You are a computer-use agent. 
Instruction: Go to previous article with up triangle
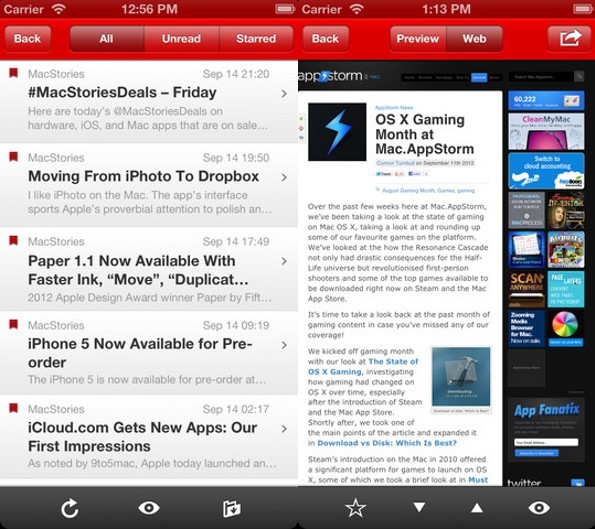477,508
